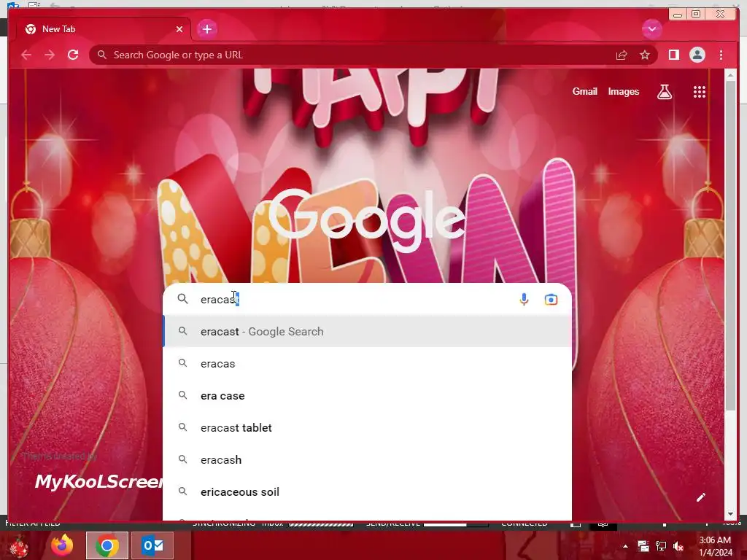Open Search Labs flask icon
The image size is (747, 560).
tap(664, 92)
